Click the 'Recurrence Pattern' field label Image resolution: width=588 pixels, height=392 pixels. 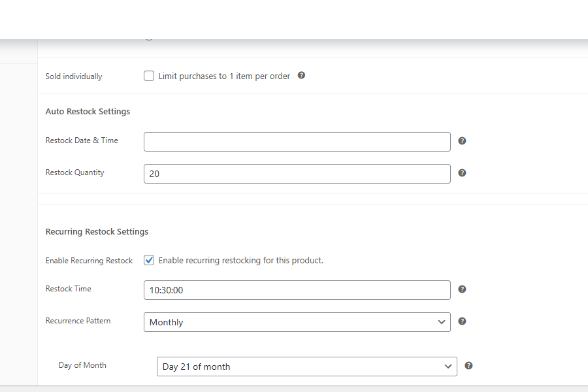click(78, 321)
